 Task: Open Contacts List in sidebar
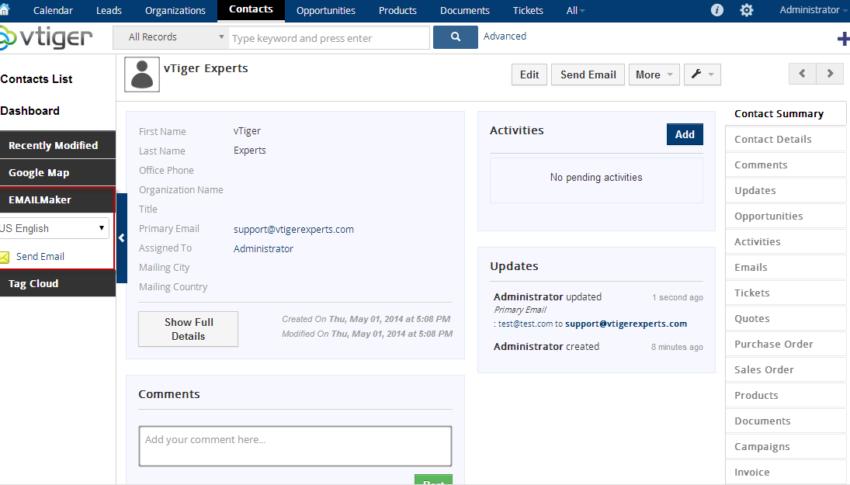coord(36,79)
